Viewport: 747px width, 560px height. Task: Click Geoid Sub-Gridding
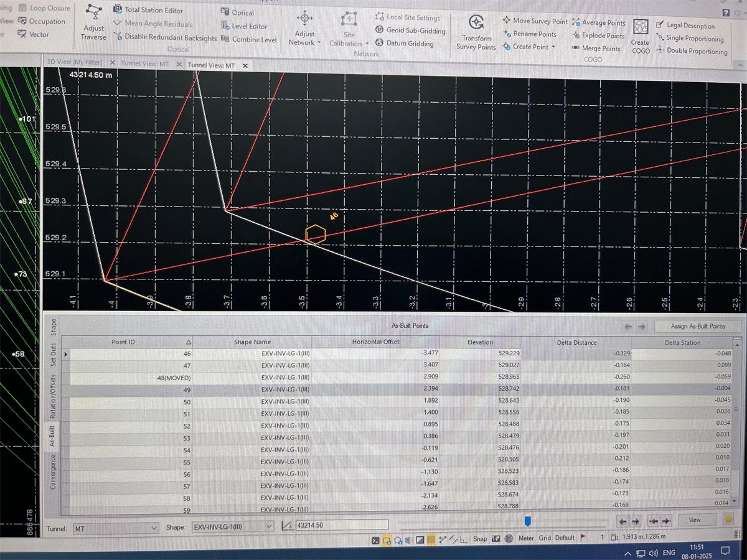pyautogui.click(x=411, y=30)
